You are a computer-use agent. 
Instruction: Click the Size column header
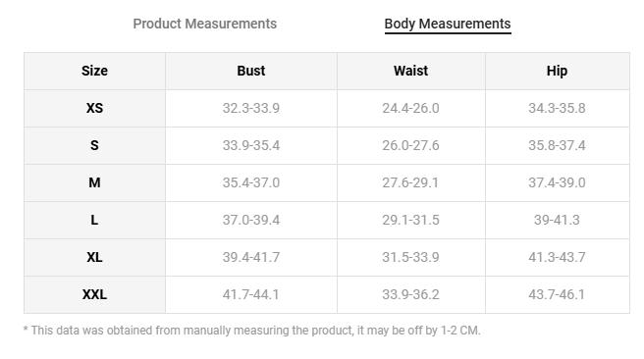tap(94, 71)
